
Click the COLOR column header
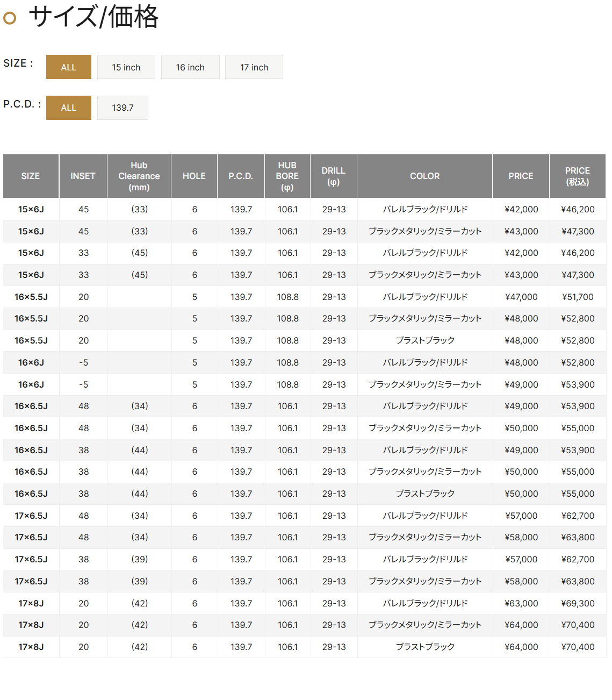[424, 176]
